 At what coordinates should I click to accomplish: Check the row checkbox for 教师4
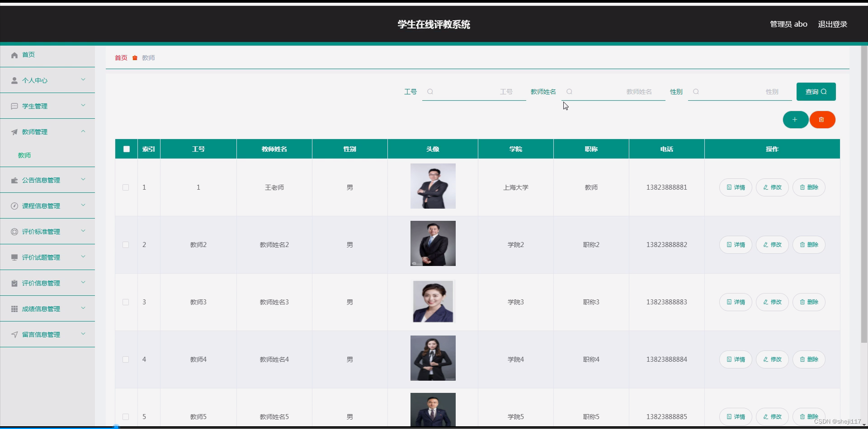pyautogui.click(x=126, y=359)
